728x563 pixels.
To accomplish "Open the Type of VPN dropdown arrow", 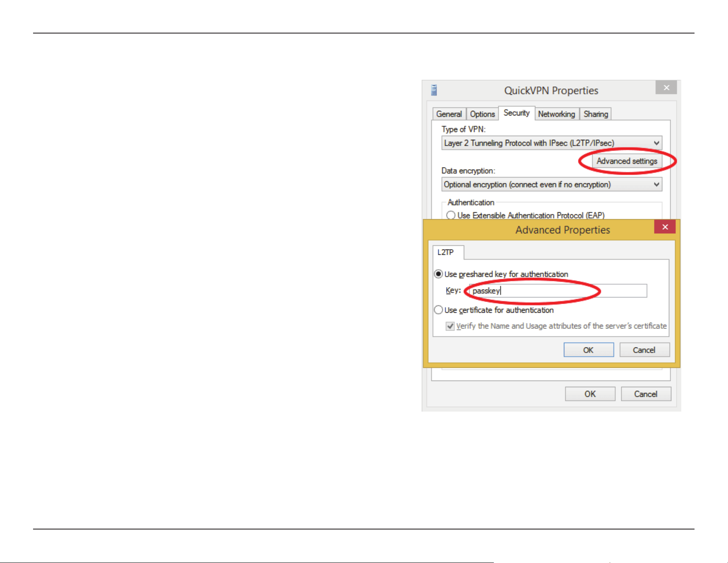I will point(656,143).
